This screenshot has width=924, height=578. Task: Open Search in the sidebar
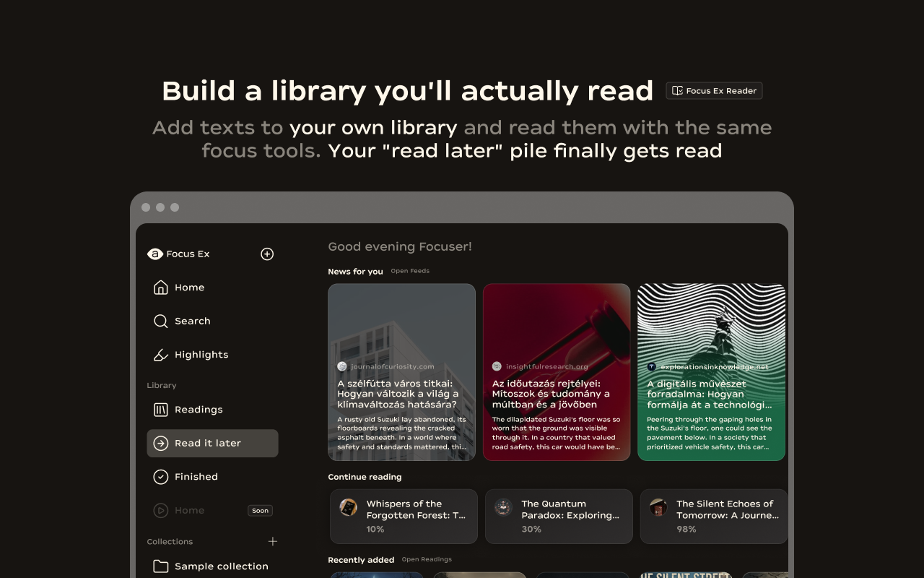coord(212,321)
